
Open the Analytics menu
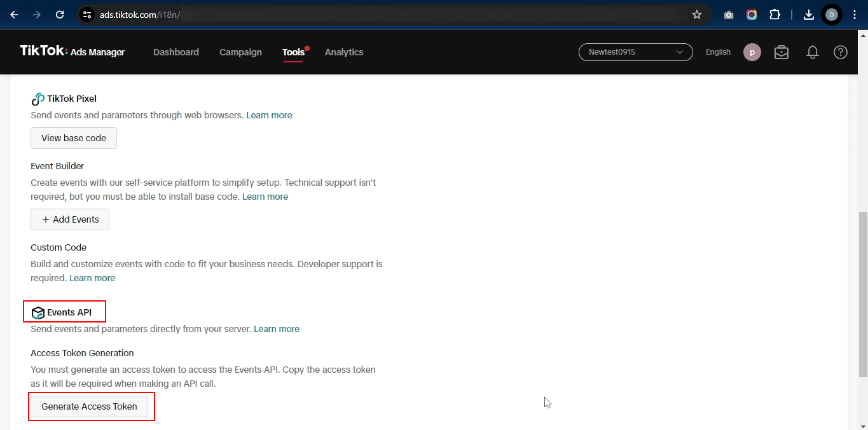tap(344, 52)
